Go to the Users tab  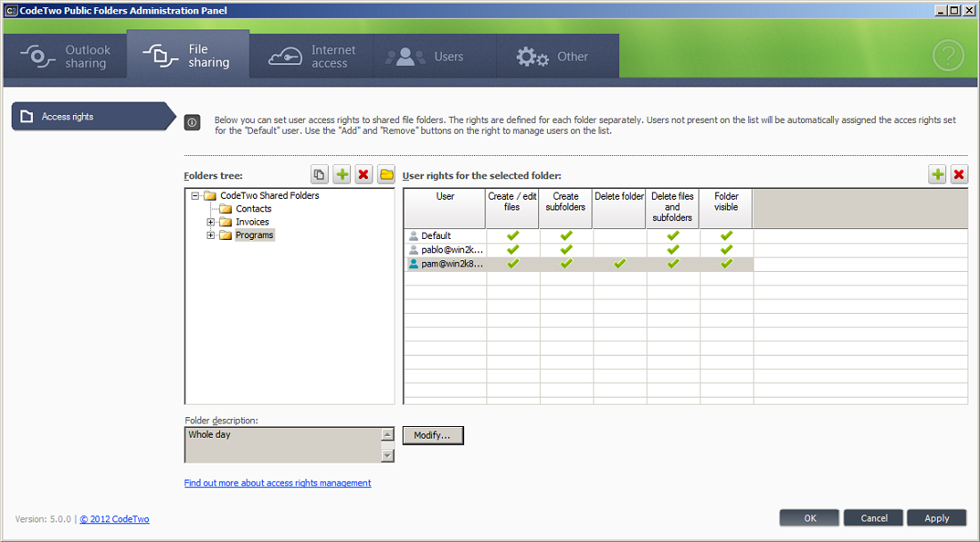tap(435, 56)
